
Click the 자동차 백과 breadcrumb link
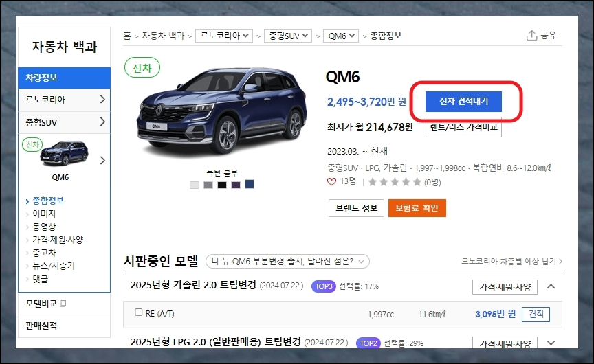[163, 36]
